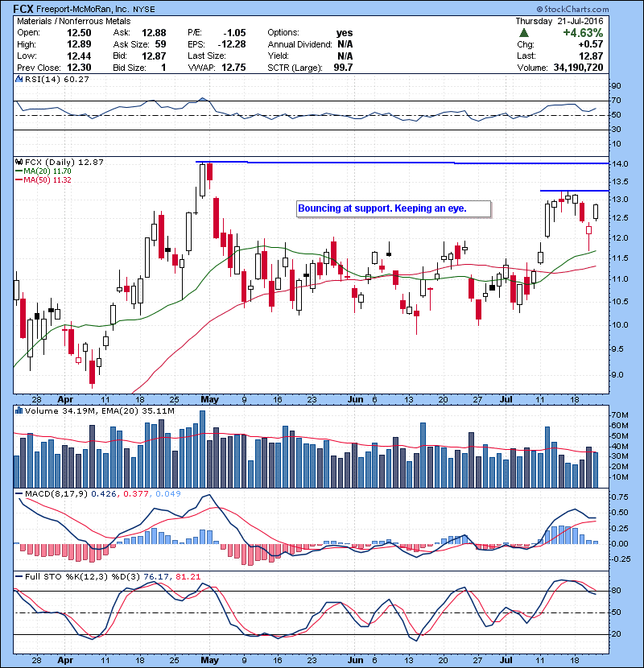644x668 pixels.
Task: Click the StockCharts.com copyright label
Action: [x=572, y=9]
